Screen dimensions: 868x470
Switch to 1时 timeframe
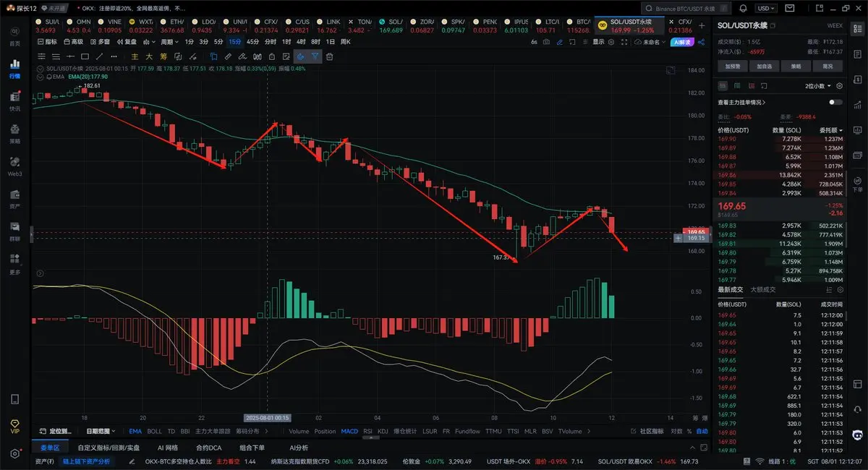click(286, 41)
